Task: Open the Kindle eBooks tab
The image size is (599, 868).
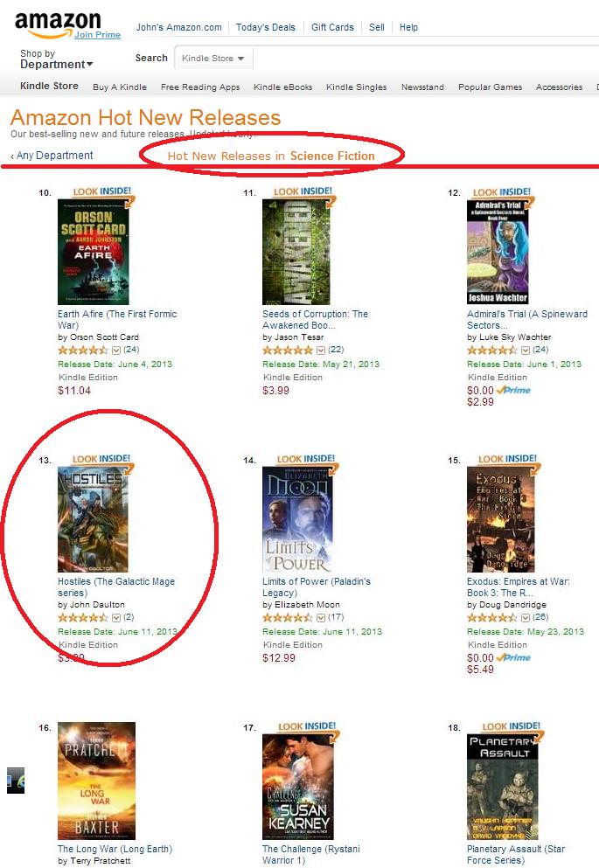Action: coord(283,87)
